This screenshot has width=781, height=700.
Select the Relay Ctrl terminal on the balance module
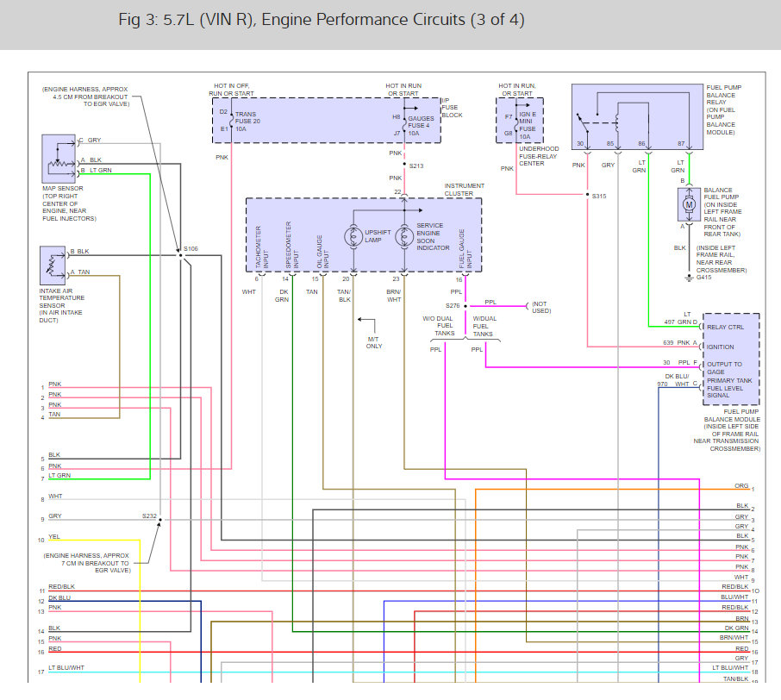coord(724,328)
